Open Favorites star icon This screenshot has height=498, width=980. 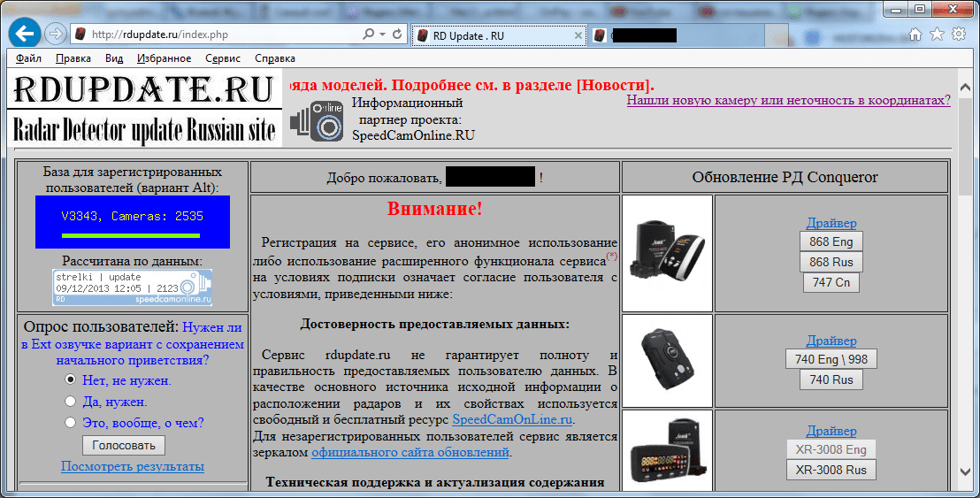click(x=937, y=34)
